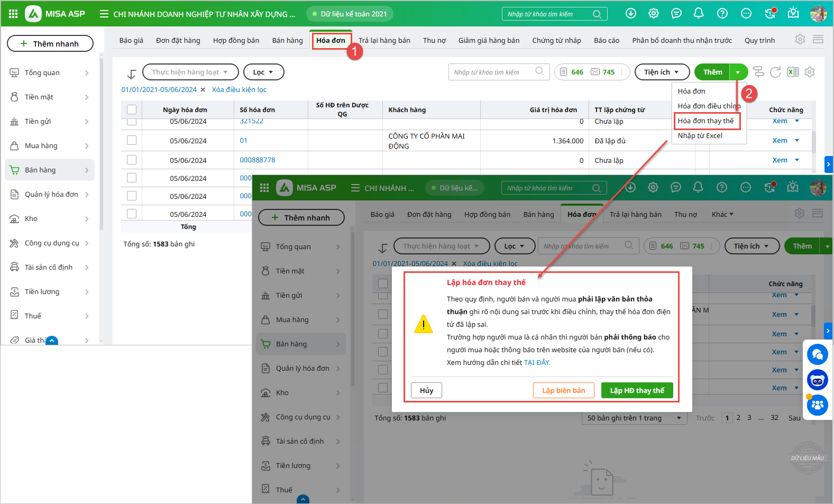Check the row for invoice number 01
This screenshot has height=504, width=834.
click(x=132, y=140)
